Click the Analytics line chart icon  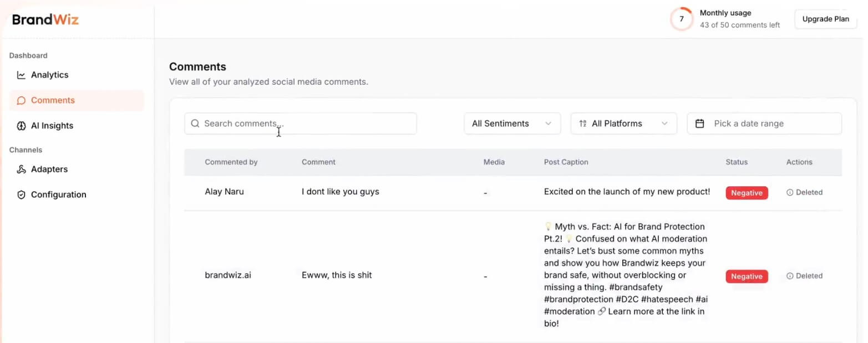click(x=21, y=75)
